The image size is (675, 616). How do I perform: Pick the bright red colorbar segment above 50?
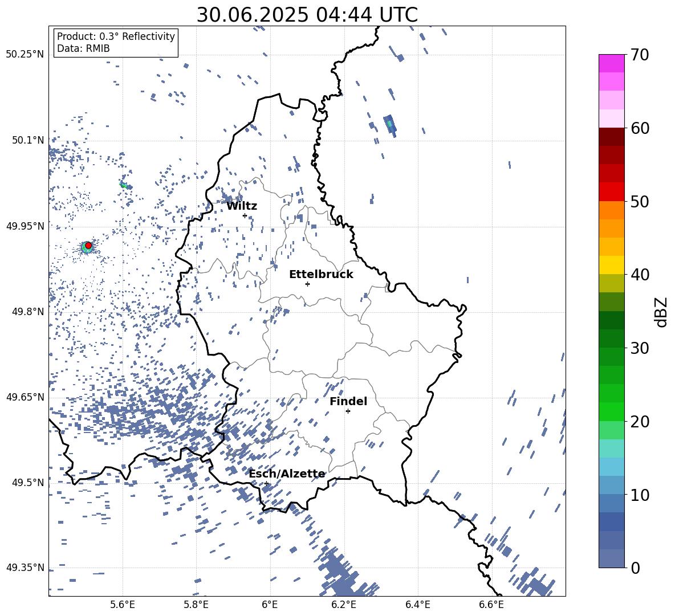point(611,192)
